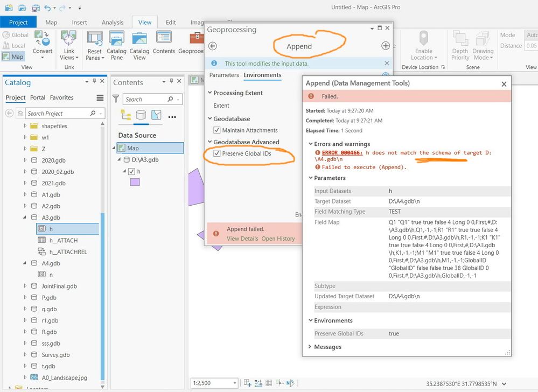Dismiss the tool modifies input data message

[x=387, y=63]
